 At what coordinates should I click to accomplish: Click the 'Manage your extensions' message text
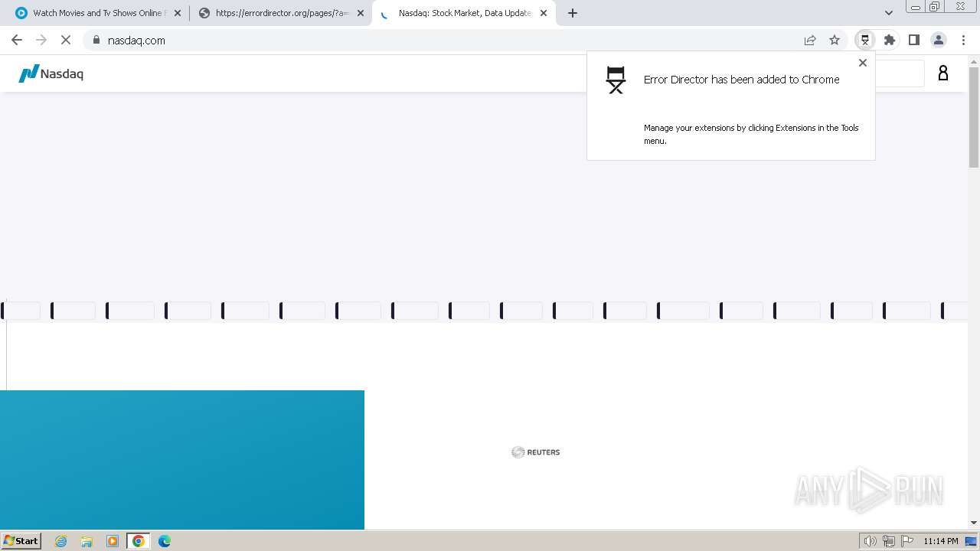[x=751, y=134]
